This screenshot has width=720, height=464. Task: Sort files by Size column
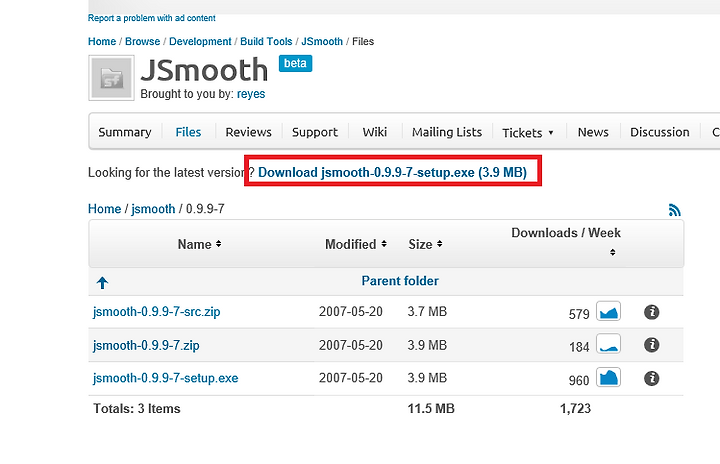pos(426,244)
